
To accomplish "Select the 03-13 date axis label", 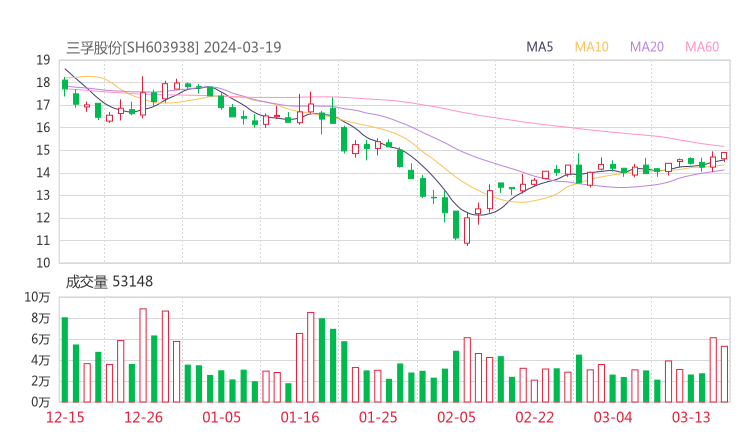I will 691,417.
